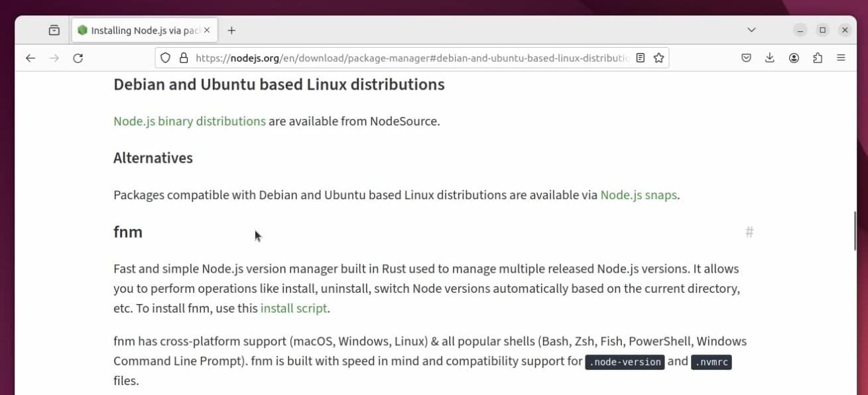
Task: Open the Firefox account icon
Action: tap(794, 58)
